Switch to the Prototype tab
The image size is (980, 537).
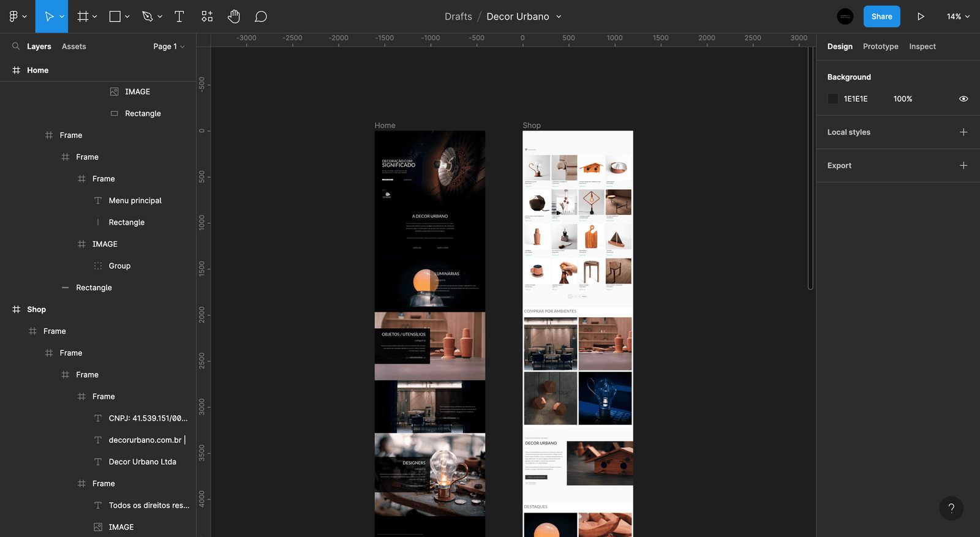(x=880, y=47)
